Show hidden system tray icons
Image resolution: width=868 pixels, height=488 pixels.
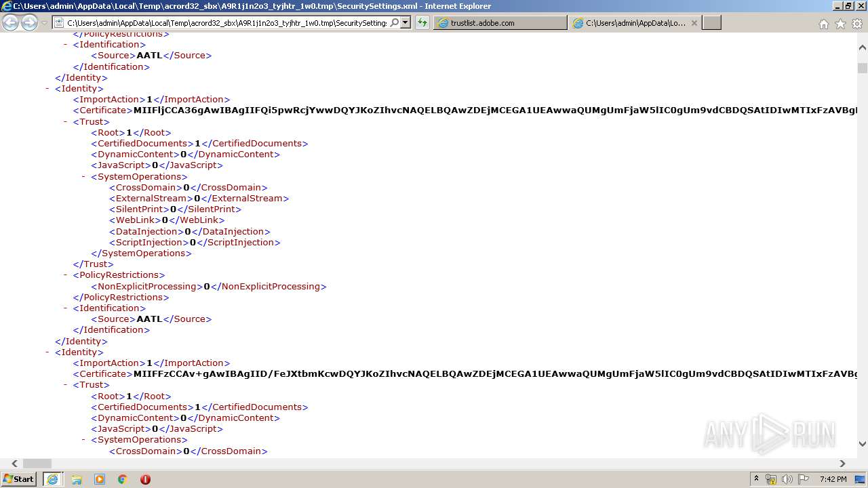(756, 479)
